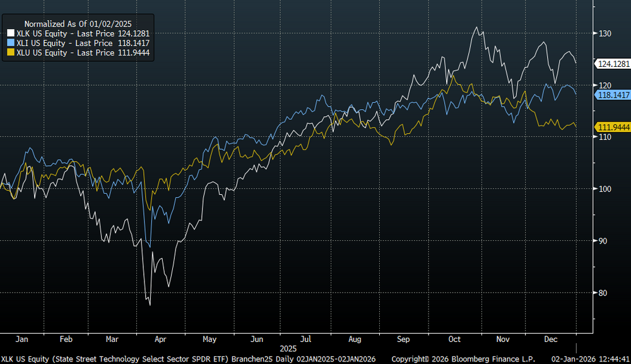Click the 2025 year label below the months
Screen dimensions: 631x364
pyautogui.click(x=287, y=348)
